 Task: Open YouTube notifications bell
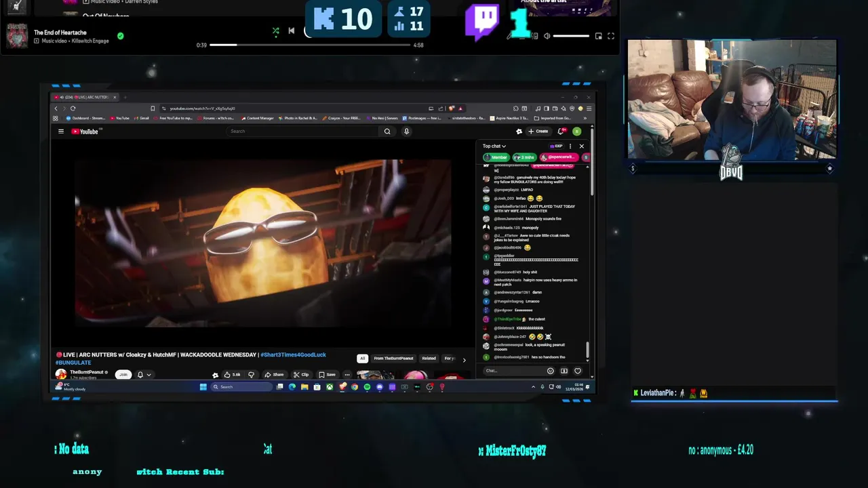coord(561,131)
